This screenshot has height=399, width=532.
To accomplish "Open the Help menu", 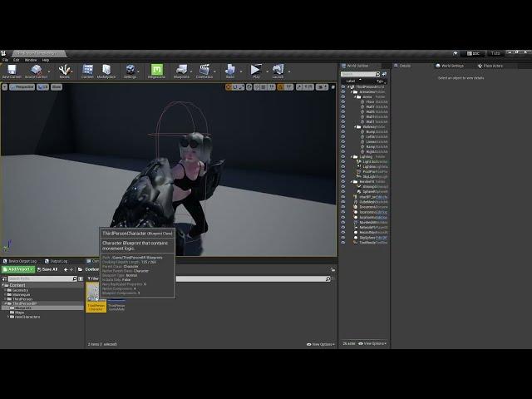I will (46, 60).
